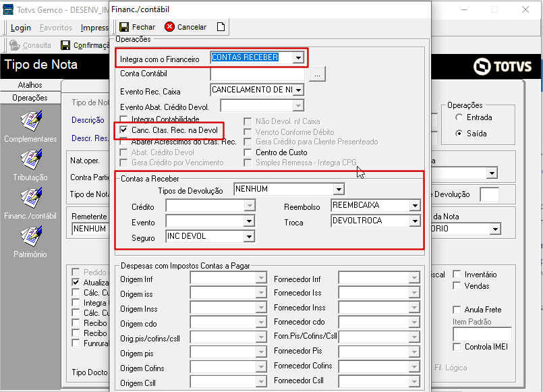This screenshot has width=543, height=392.
Task: Open the Financ./contábil sidebar icon
Action: coord(31,198)
